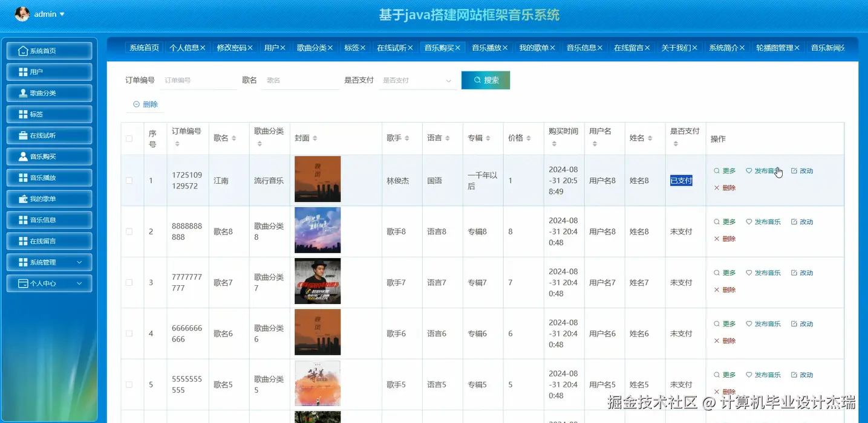Open the 系统首页 sidebar item

[49, 51]
